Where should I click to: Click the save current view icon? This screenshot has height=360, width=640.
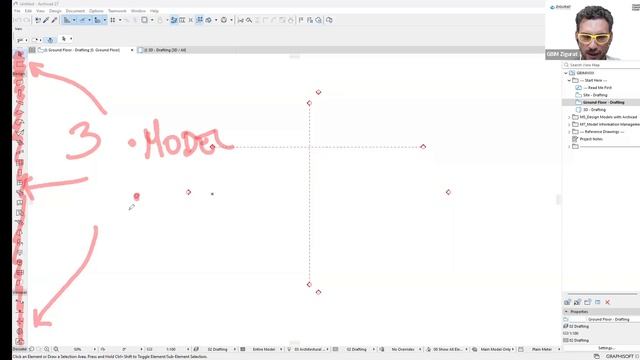(567, 302)
